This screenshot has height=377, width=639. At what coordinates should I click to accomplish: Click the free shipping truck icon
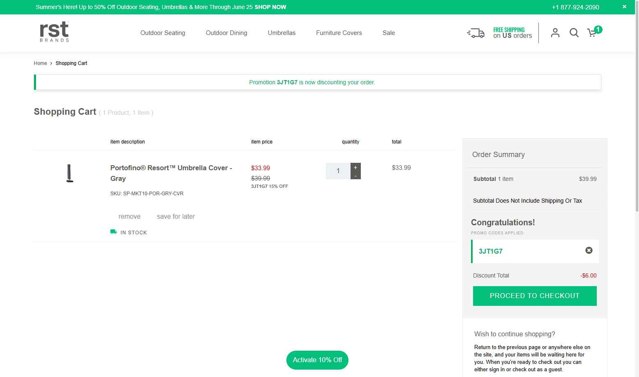tap(476, 33)
